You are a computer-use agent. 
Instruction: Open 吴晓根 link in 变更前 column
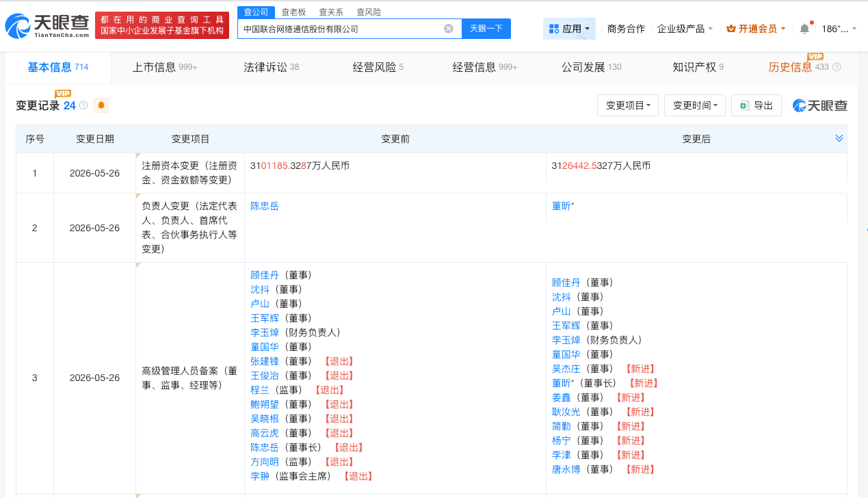[x=265, y=419]
